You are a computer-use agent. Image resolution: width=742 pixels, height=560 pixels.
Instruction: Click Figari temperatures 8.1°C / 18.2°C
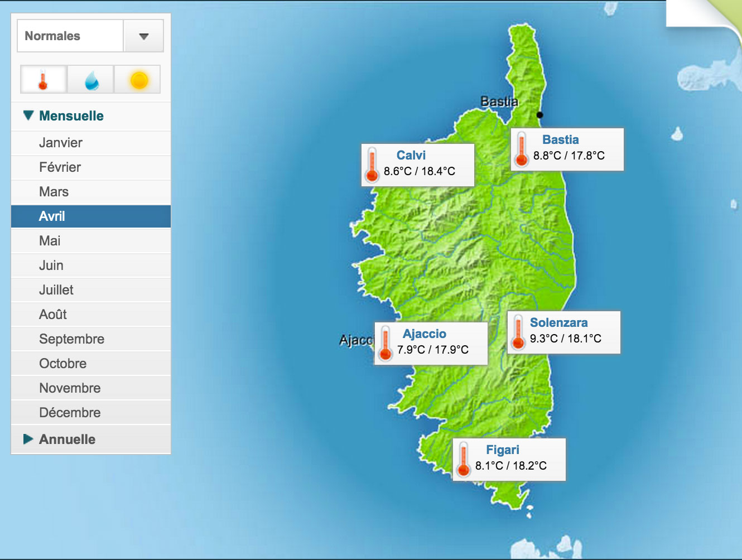(x=511, y=466)
